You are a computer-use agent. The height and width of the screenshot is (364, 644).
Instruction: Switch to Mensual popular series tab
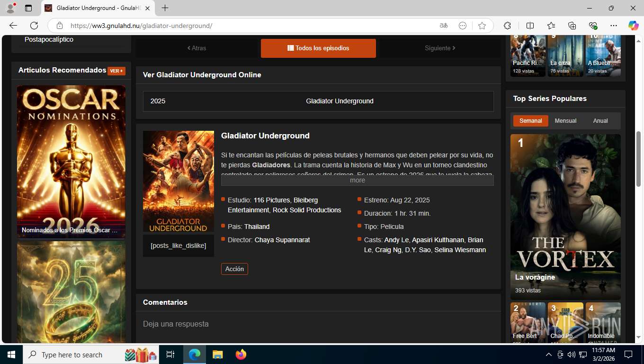click(565, 121)
